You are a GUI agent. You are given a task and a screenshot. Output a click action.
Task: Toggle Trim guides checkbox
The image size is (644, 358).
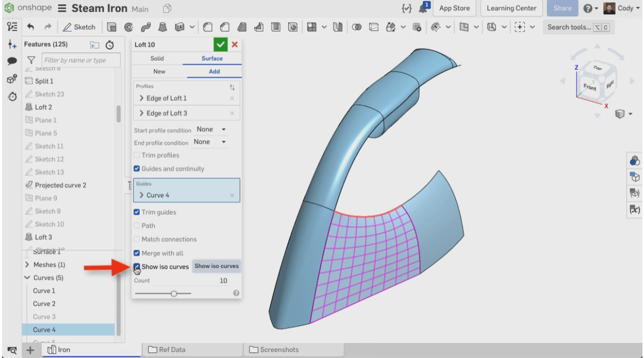[x=137, y=212]
